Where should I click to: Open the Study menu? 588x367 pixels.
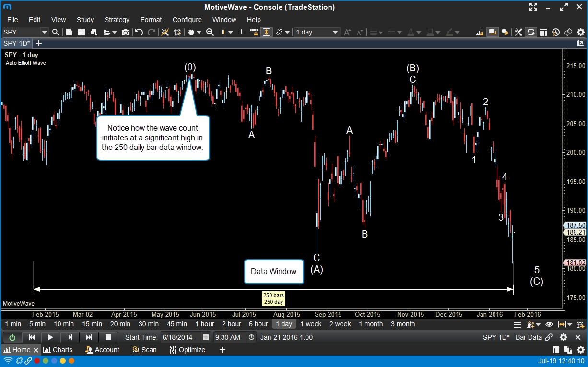(x=85, y=20)
